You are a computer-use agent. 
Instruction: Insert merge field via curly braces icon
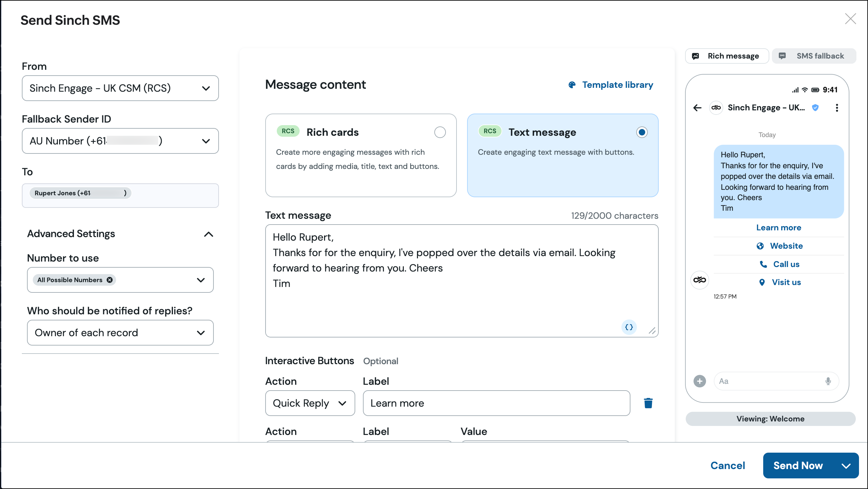pos(629,327)
